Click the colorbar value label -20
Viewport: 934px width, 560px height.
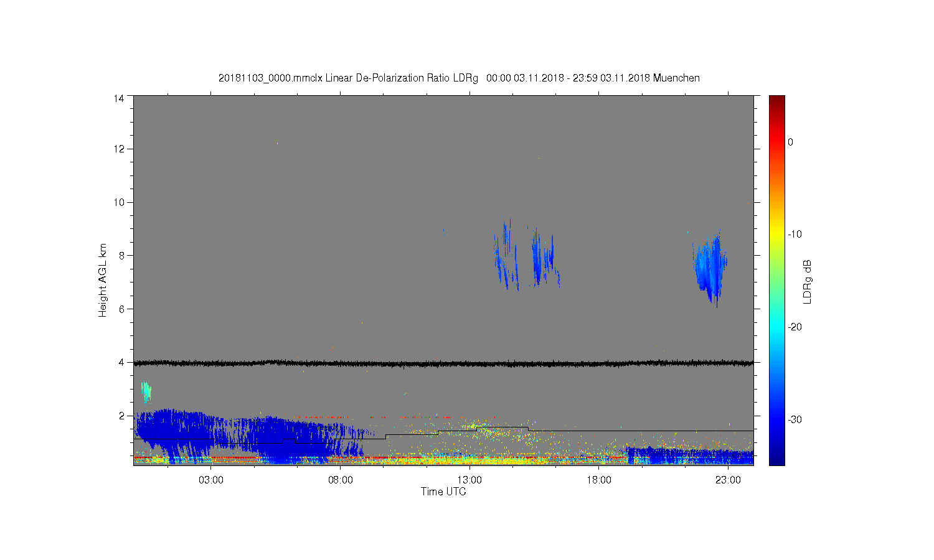tap(795, 327)
